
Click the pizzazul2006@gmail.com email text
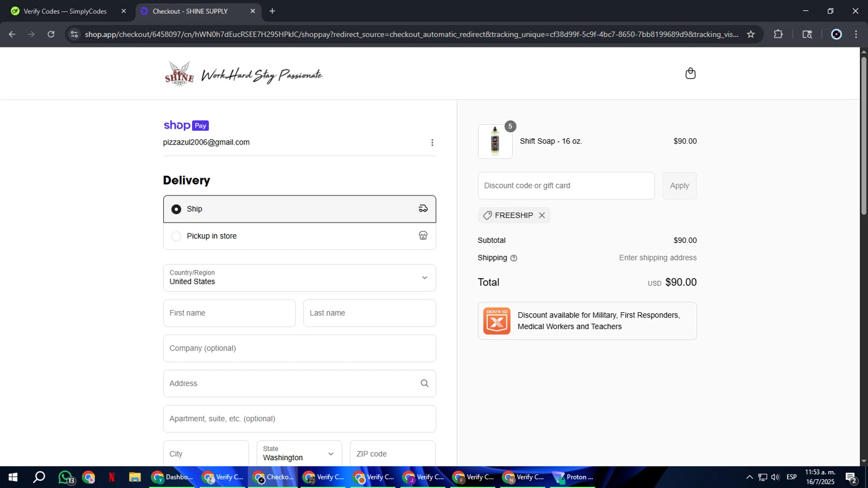pos(206,142)
